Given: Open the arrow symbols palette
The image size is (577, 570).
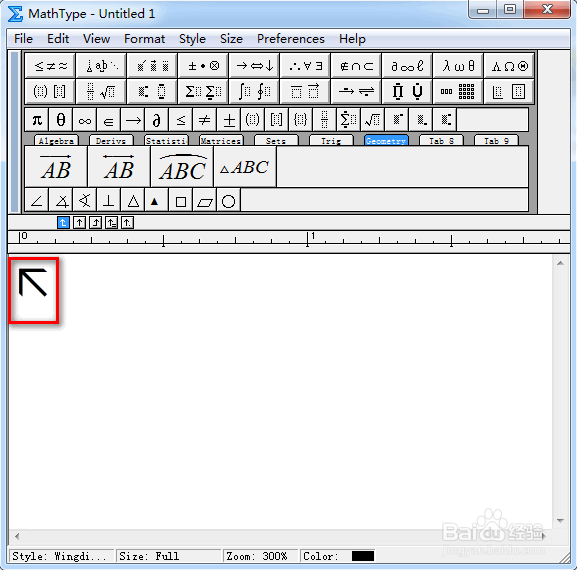Looking at the screenshot, I should pos(255,66).
